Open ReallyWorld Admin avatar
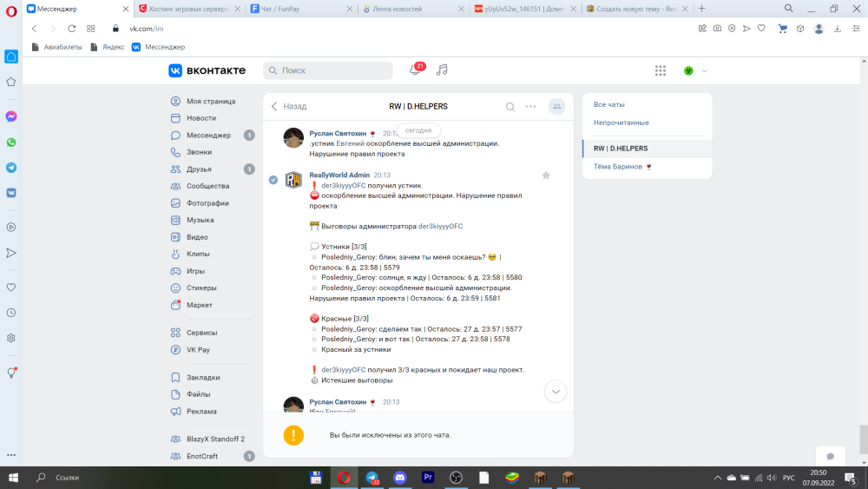 point(293,180)
